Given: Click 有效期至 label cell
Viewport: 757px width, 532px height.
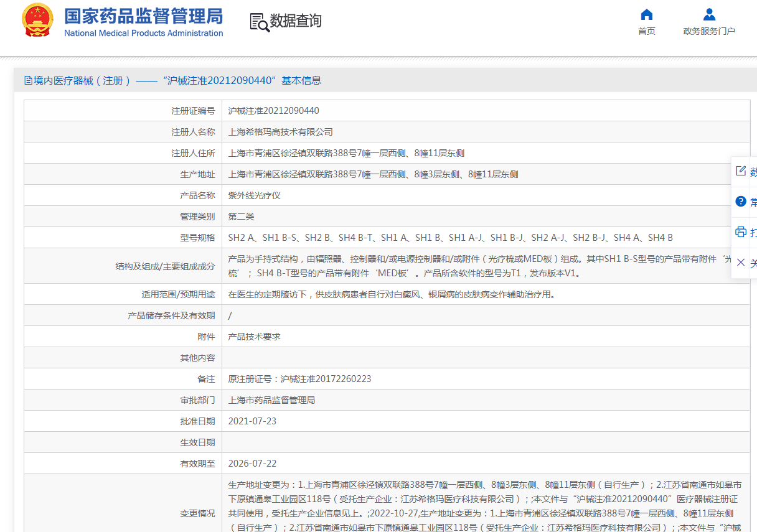Looking at the screenshot, I should coord(123,464).
